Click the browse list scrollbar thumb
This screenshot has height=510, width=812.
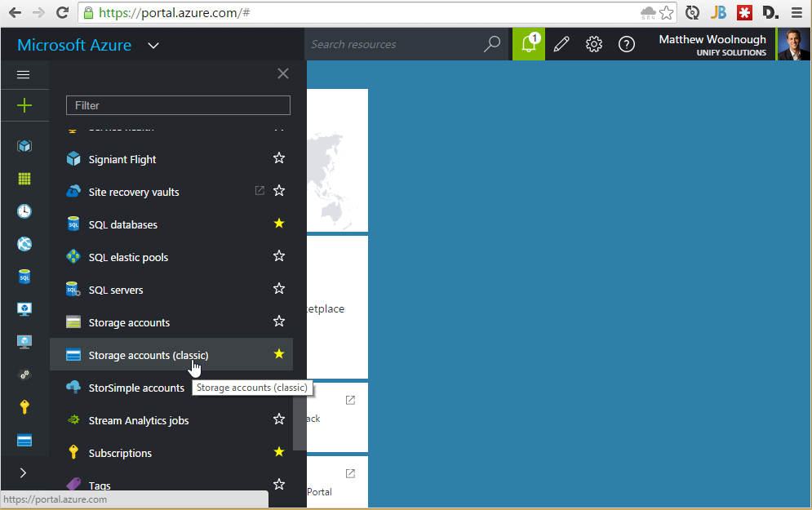point(300,423)
